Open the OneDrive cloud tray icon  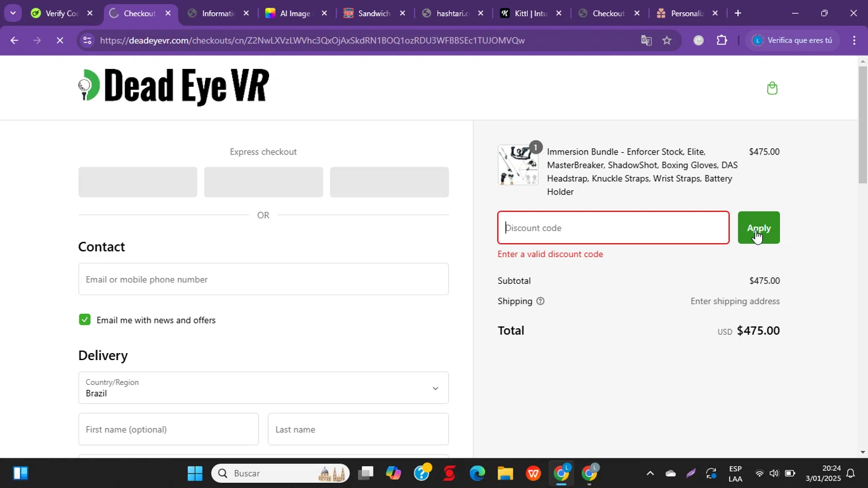point(671,474)
